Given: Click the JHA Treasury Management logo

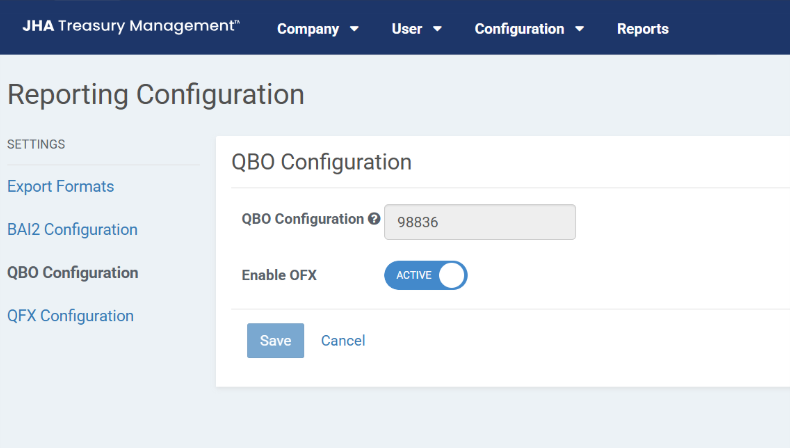Looking at the screenshot, I should (x=131, y=26).
